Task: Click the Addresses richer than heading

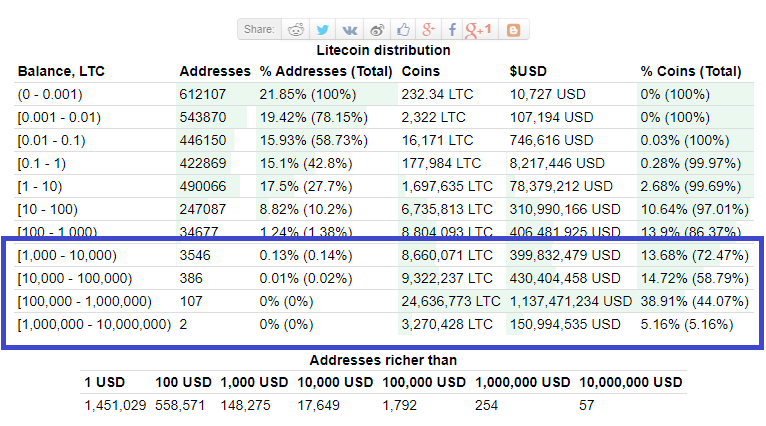Action: point(383,360)
